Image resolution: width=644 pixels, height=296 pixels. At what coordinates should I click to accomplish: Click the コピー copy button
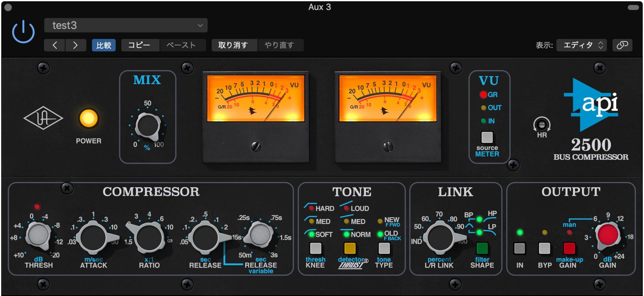[x=139, y=45]
